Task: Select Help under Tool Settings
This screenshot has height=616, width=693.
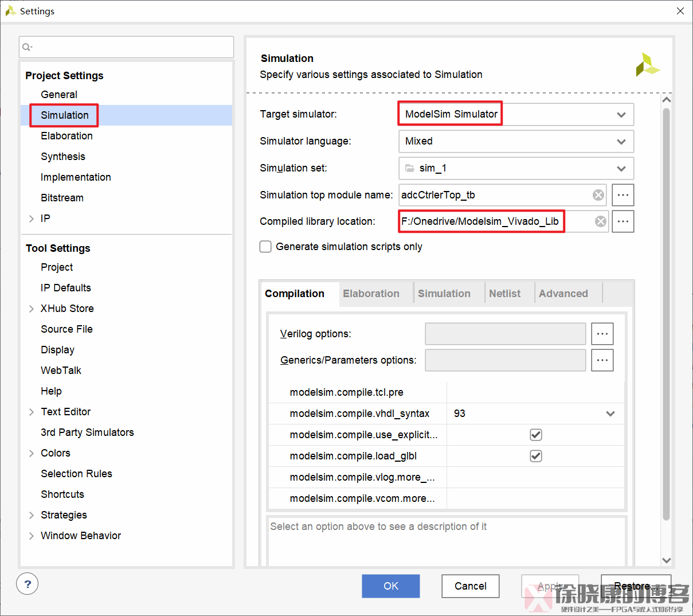Action: tap(51, 391)
